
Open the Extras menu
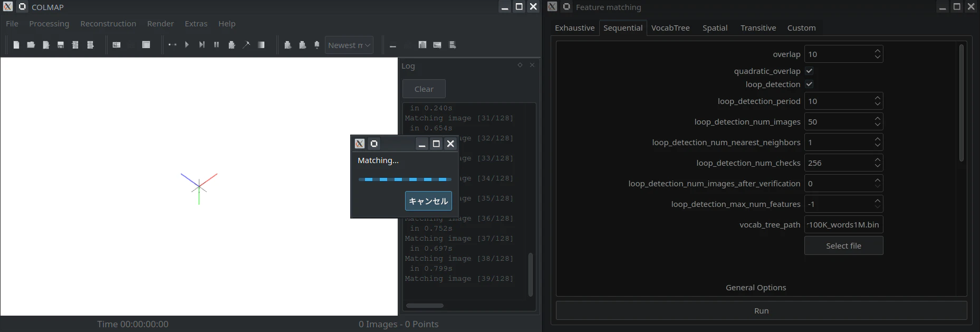pos(196,24)
